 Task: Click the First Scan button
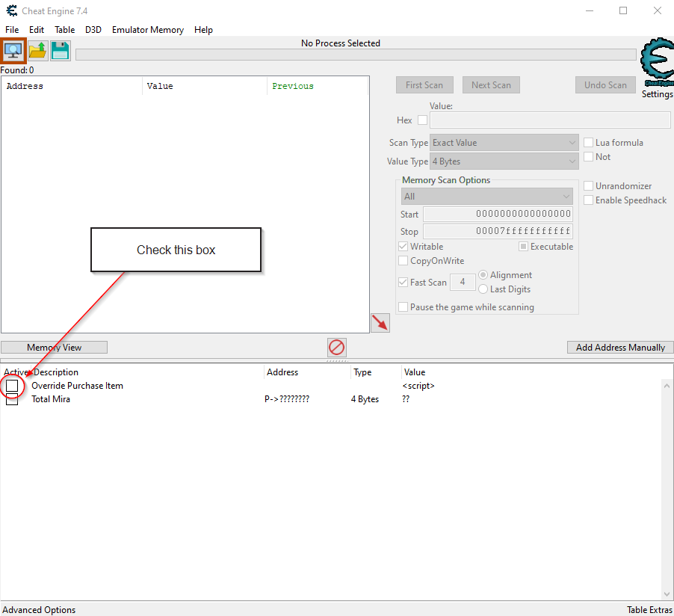point(424,84)
